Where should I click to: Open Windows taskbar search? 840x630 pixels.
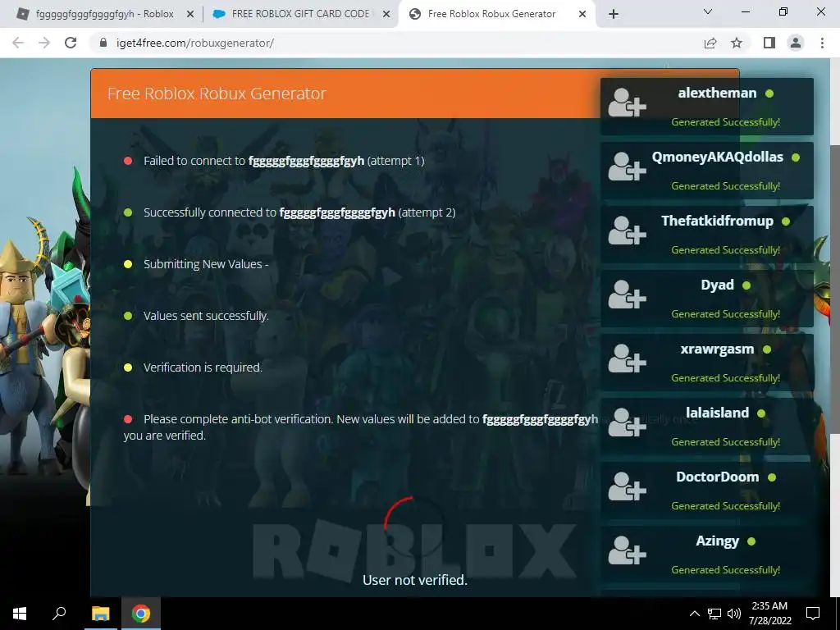[59, 614]
